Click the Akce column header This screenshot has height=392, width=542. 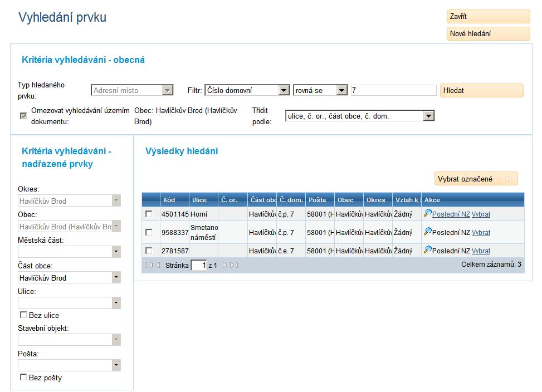(x=473, y=200)
